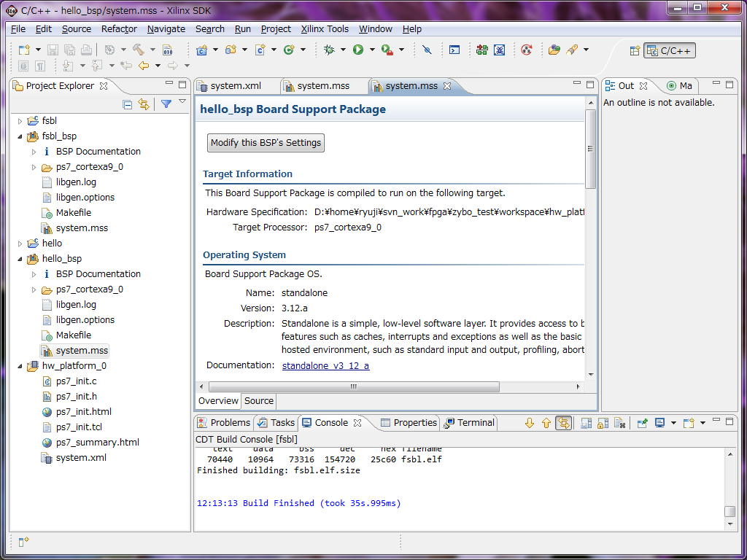Open the Xilinx Tools menu
This screenshot has height=560, width=747.
[325, 29]
